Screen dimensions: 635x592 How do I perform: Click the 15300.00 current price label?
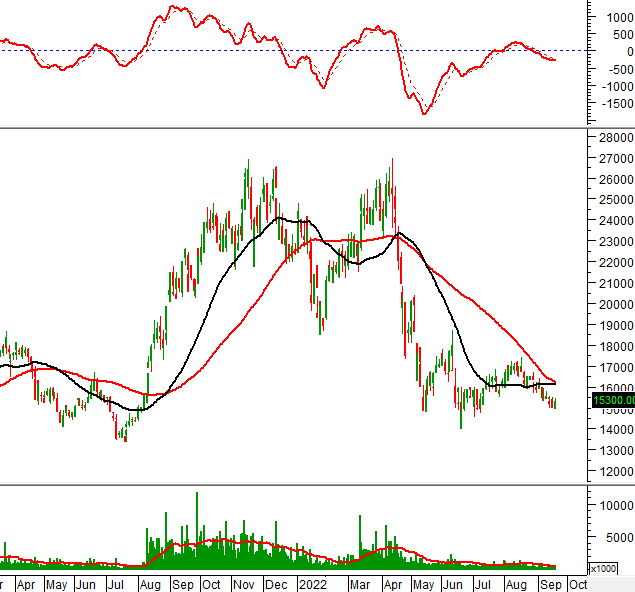point(614,400)
